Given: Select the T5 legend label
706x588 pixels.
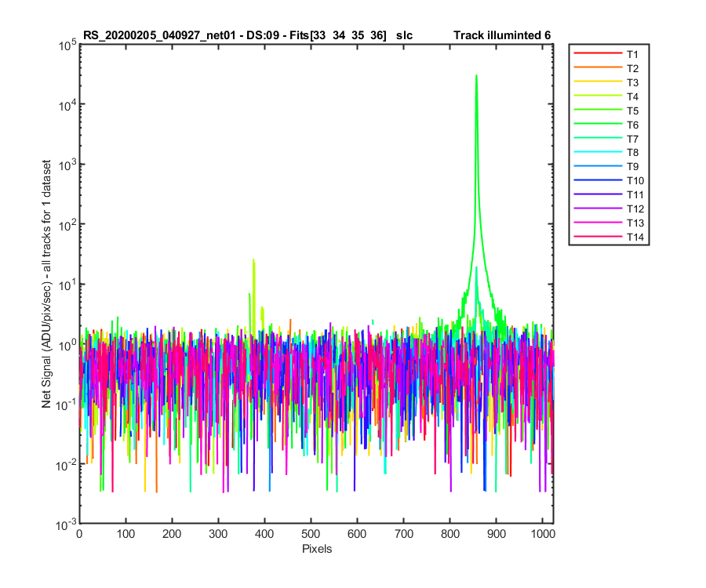Looking at the screenshot, I should pyautogui.click(x=632, y=111).
